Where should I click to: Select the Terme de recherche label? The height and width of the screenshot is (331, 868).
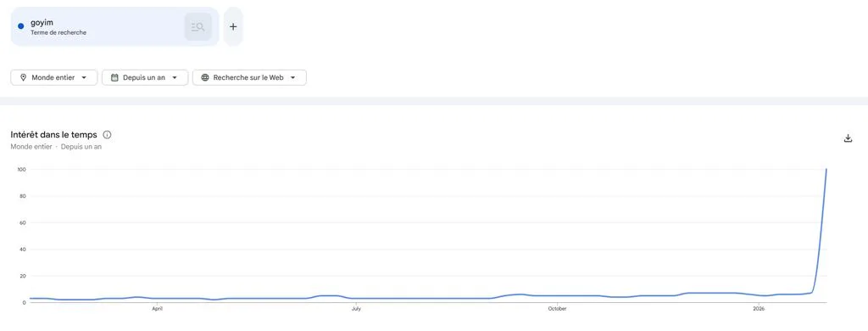[x=58, y=33]
